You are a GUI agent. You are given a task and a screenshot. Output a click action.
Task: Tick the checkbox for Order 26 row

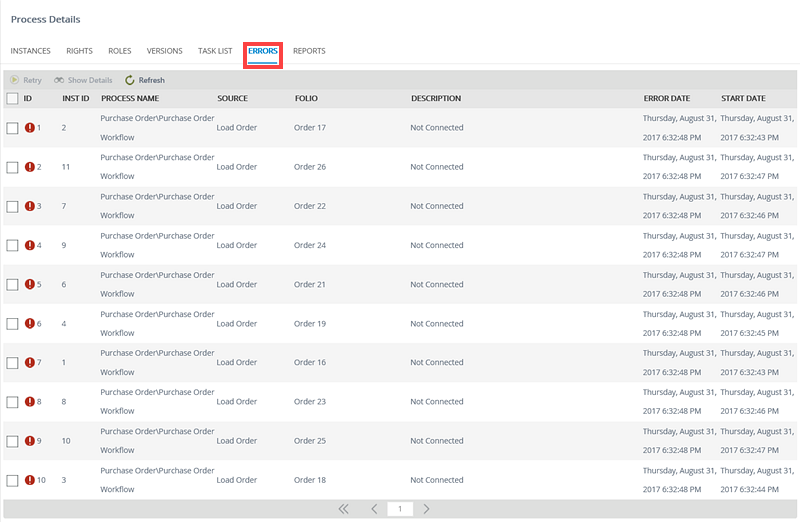[x=12, y=167]
